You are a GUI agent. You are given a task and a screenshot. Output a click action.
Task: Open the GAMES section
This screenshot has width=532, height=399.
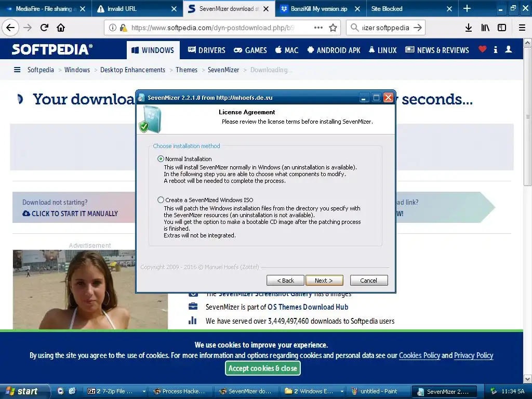tap(250, 50)
